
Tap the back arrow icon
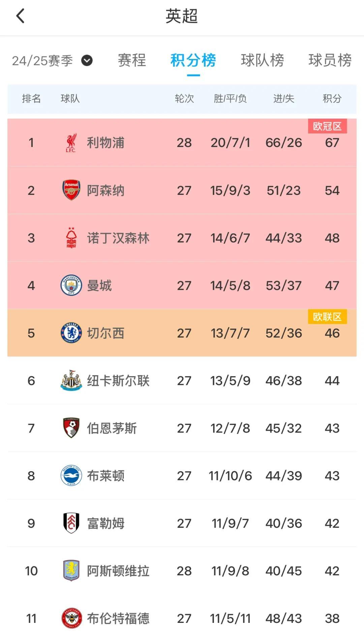pyautogui.click(x=21, y=16)
